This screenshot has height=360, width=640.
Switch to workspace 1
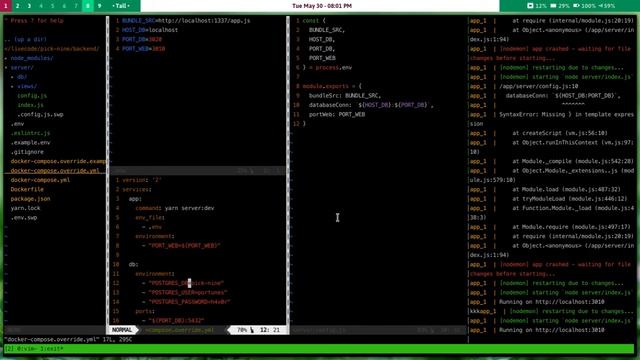[6, 6]
